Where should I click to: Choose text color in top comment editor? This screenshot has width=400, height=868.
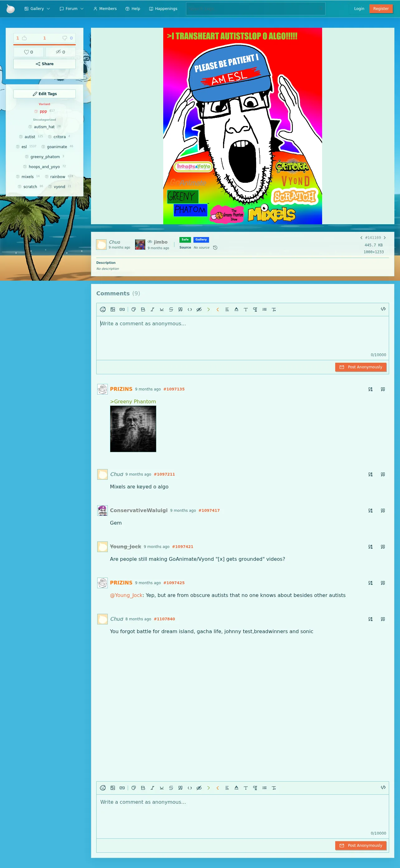pyautogui.click(x=236, y=309)
